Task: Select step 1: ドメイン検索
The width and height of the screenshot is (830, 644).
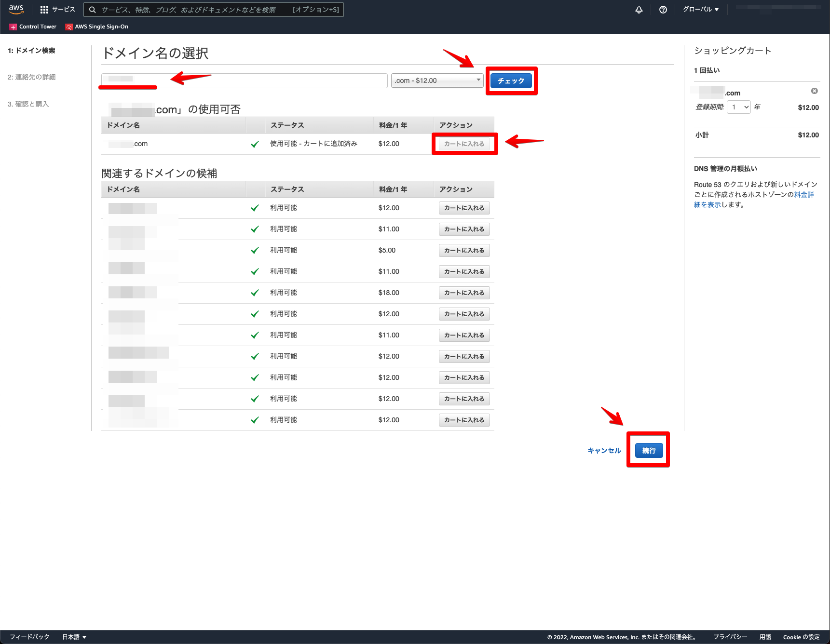Action: coord(31,51)
